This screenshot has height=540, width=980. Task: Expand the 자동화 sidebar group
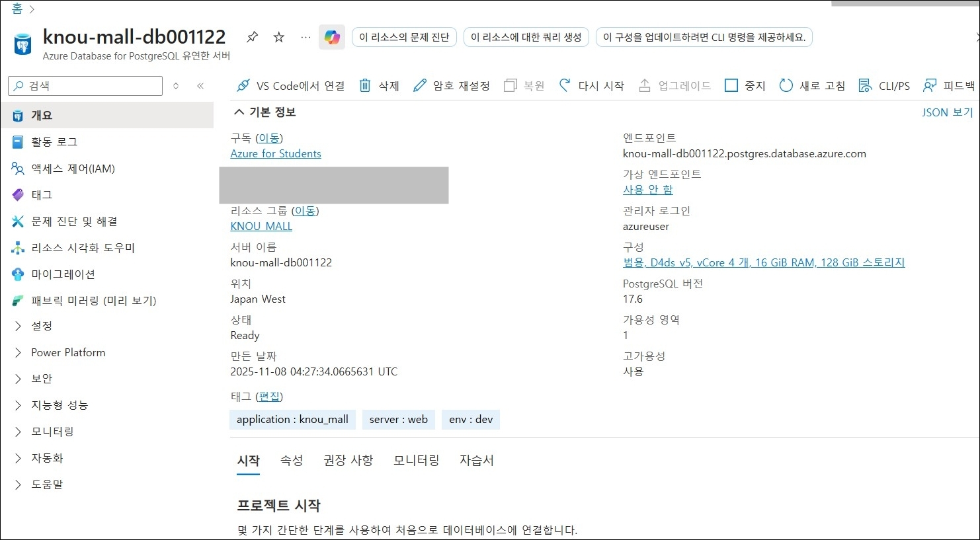point(18,458)
